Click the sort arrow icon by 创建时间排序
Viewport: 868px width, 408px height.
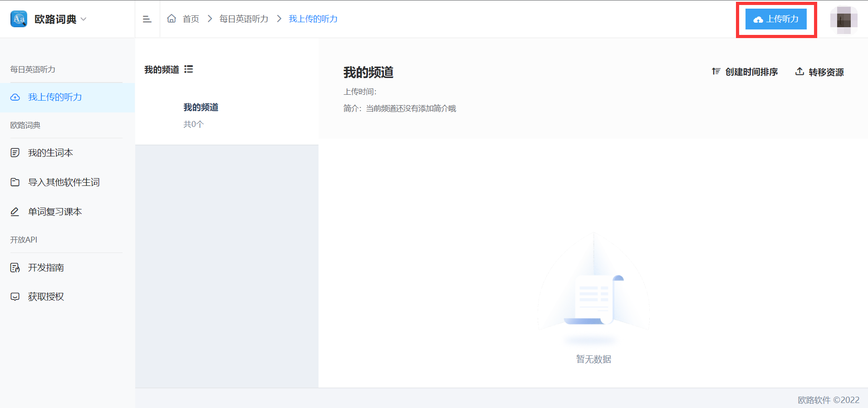coord(716,72)
